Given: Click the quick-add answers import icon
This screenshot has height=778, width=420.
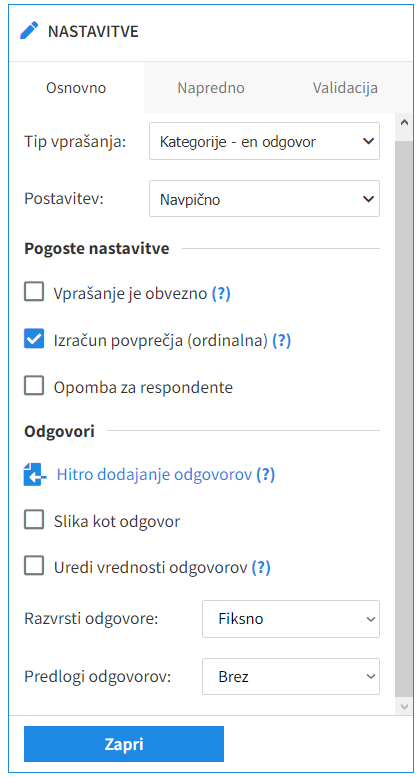Looking at the screenshot, I should coord(35,475).
